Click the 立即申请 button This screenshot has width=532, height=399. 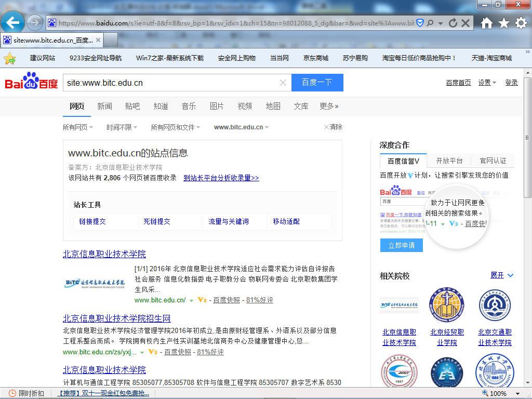[402, 245]
